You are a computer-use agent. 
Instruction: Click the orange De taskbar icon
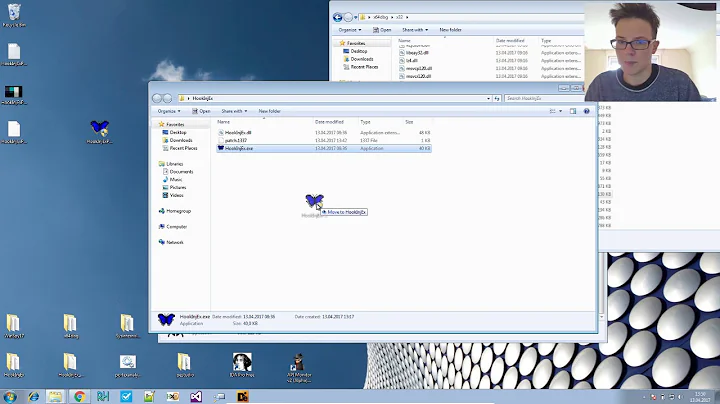click(242, 397)
